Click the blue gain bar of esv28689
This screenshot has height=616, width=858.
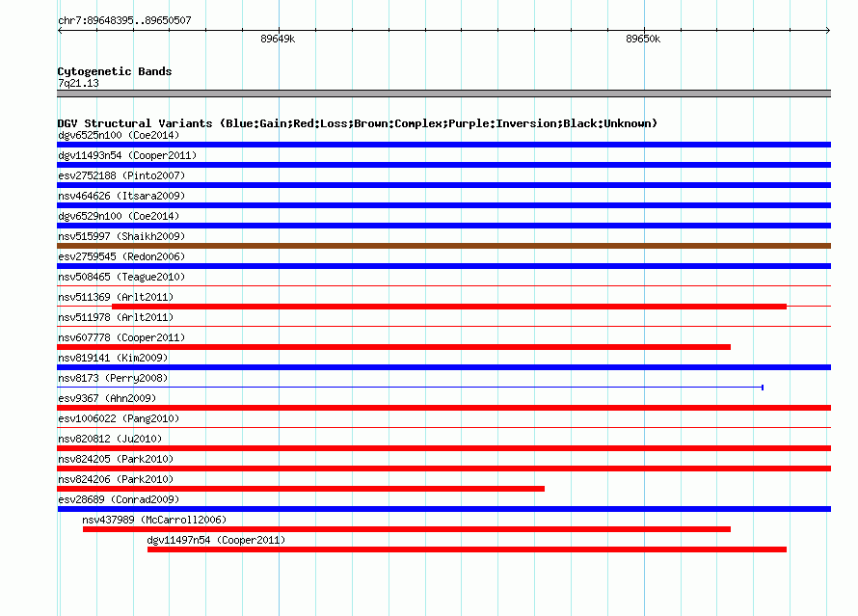[x=443, y=509]
